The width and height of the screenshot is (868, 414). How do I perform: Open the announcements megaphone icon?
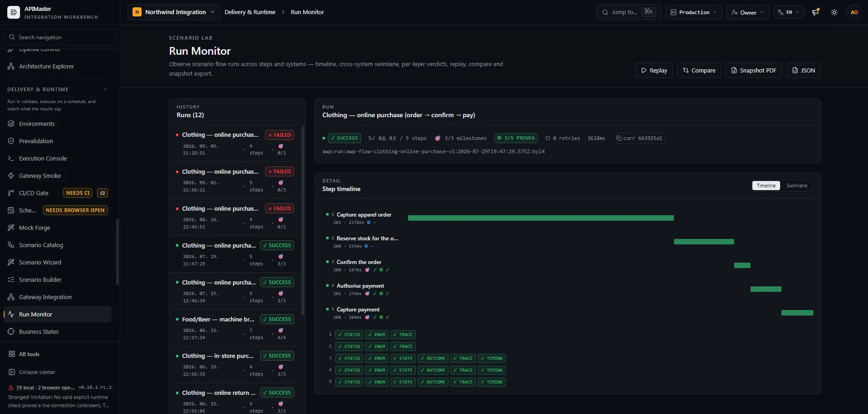tap(815, 12)
